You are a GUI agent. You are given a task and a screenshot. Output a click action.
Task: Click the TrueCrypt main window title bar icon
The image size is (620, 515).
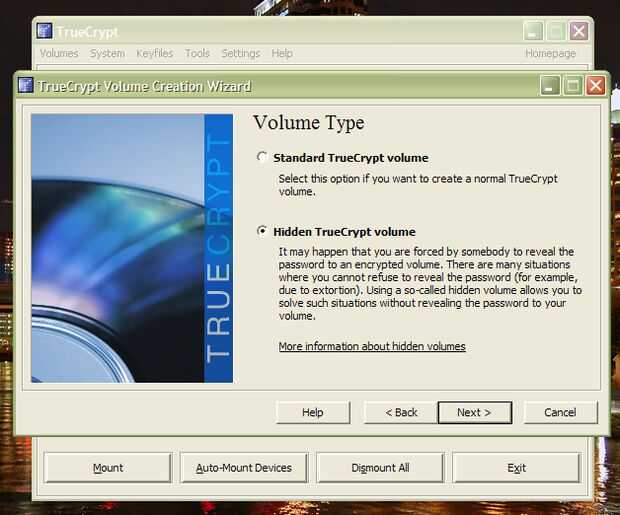(44, 31)
